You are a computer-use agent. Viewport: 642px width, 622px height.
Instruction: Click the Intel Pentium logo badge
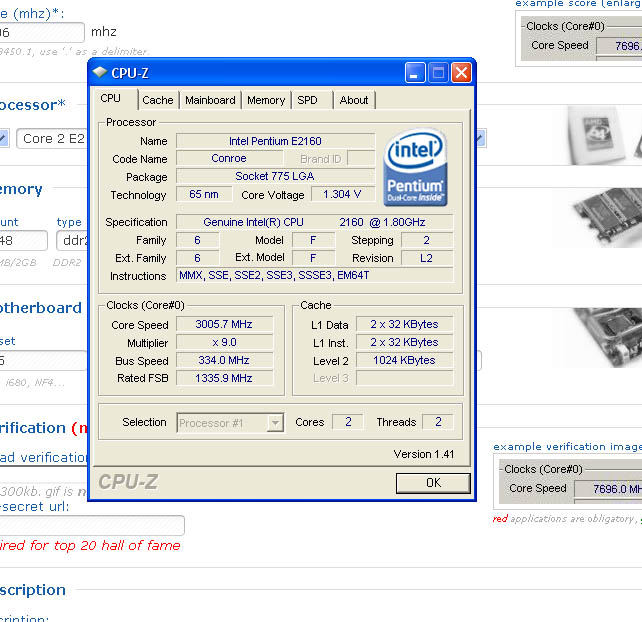coord(415,167)
